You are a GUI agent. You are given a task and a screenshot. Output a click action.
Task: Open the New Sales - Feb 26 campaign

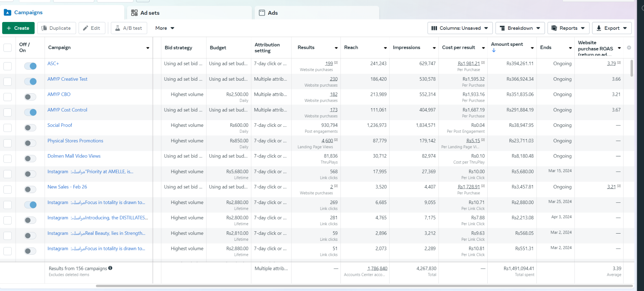point(67,186)
